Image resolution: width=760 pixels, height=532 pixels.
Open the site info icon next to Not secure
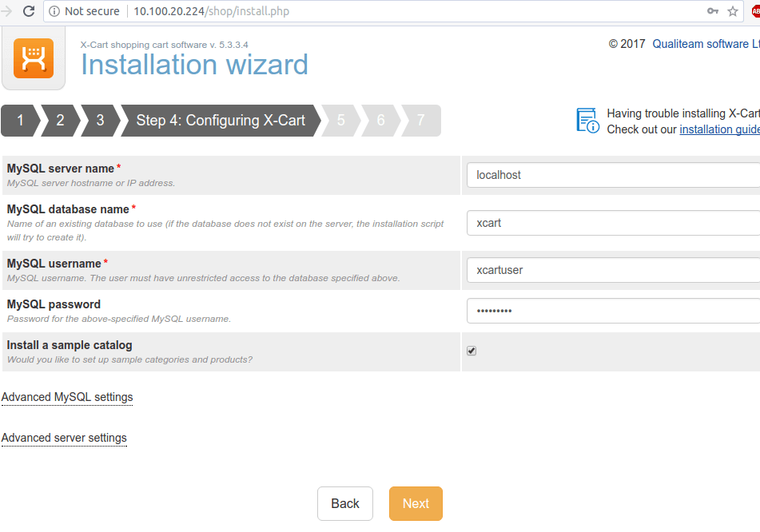(x=54, y=11)
